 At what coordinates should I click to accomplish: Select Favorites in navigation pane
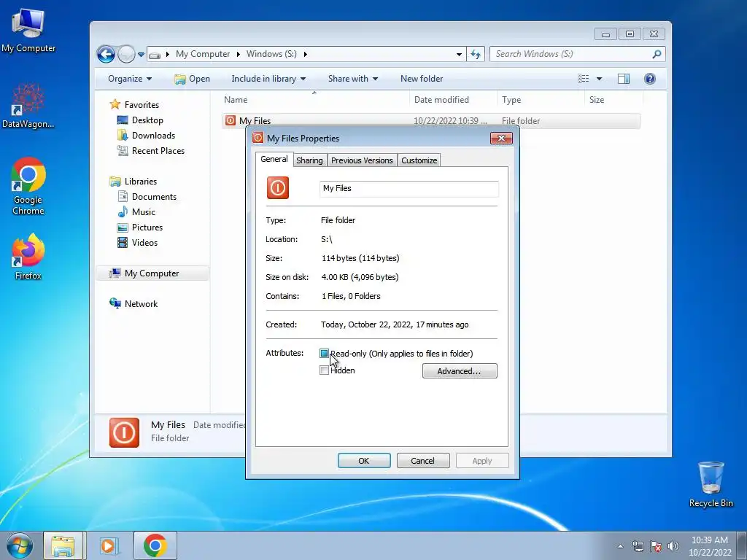click(134, 105)
